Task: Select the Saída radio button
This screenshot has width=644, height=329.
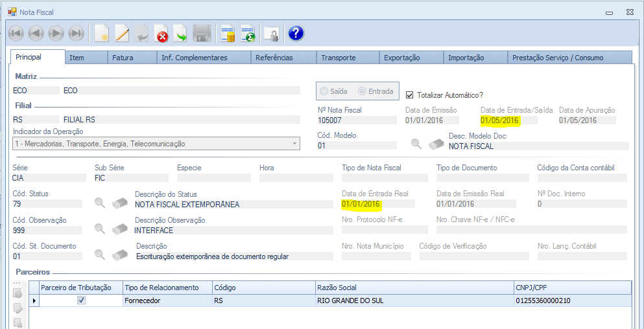Action: 324,91
